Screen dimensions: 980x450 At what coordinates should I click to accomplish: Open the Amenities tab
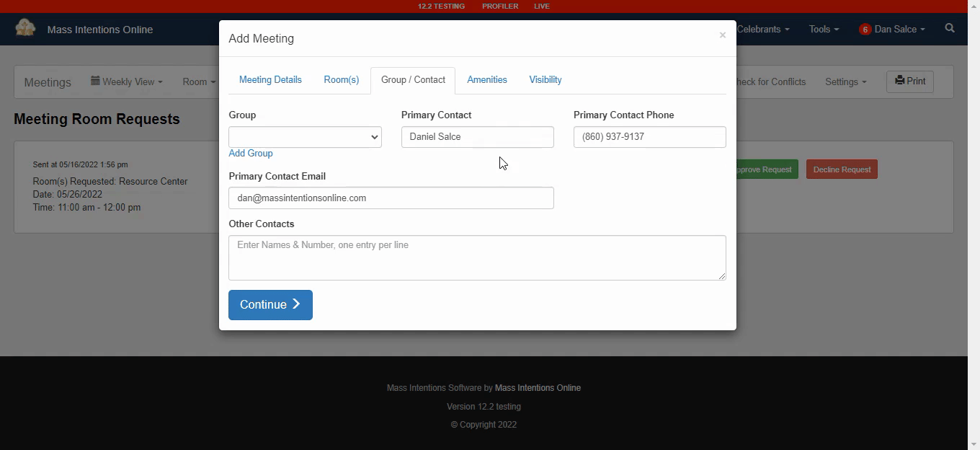pyautogui.click(x=487, y=80)
